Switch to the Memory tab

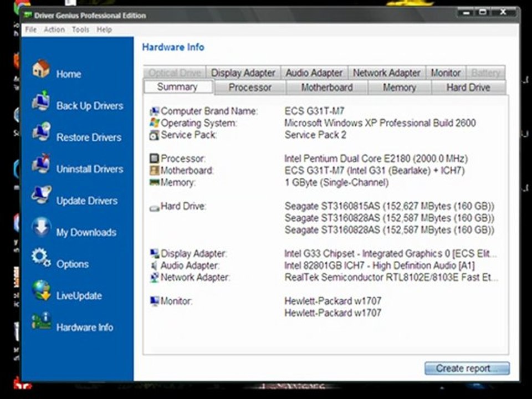400,88
